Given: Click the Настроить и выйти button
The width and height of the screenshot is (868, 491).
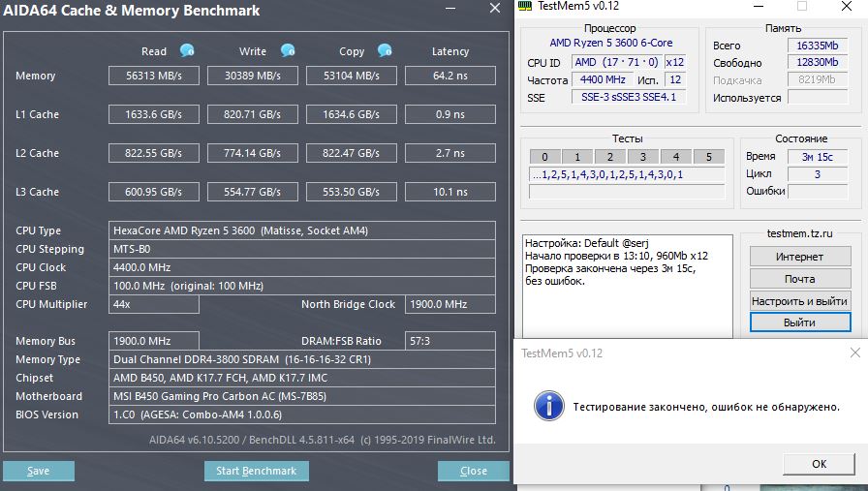Looking at the screenshot, I should click(800, 301).
